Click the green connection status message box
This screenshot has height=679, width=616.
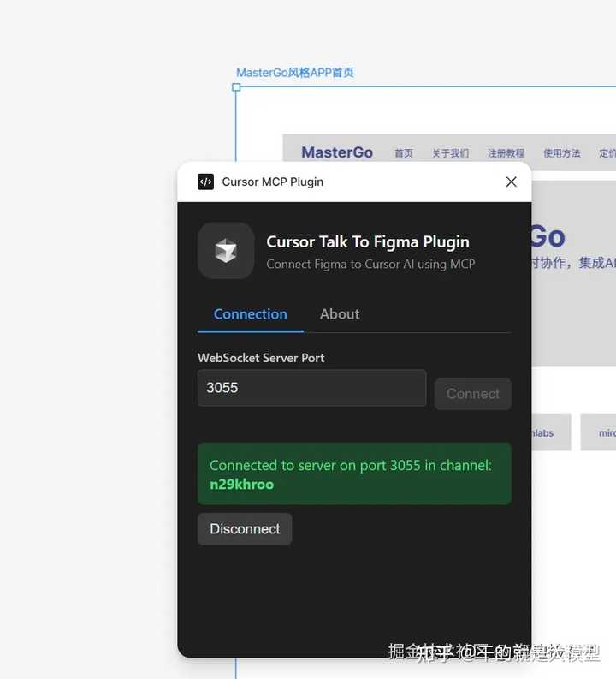pyautogui.click(x=354, y=474)
